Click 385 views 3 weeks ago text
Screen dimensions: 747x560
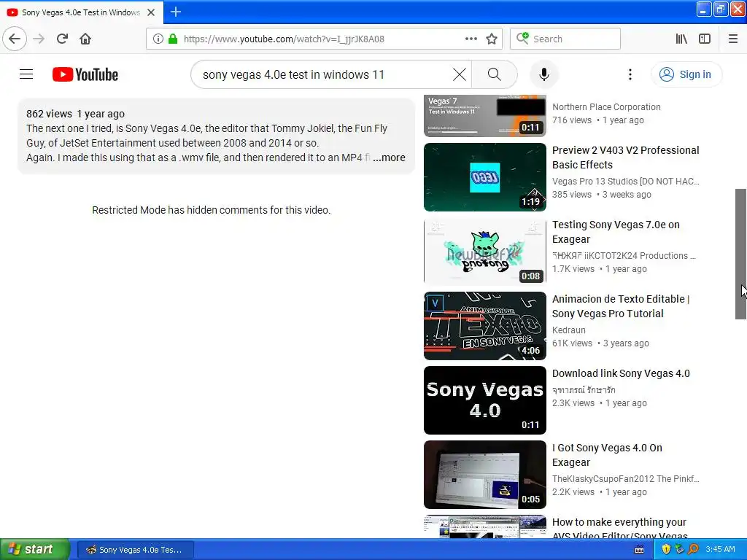coord(601,195)
